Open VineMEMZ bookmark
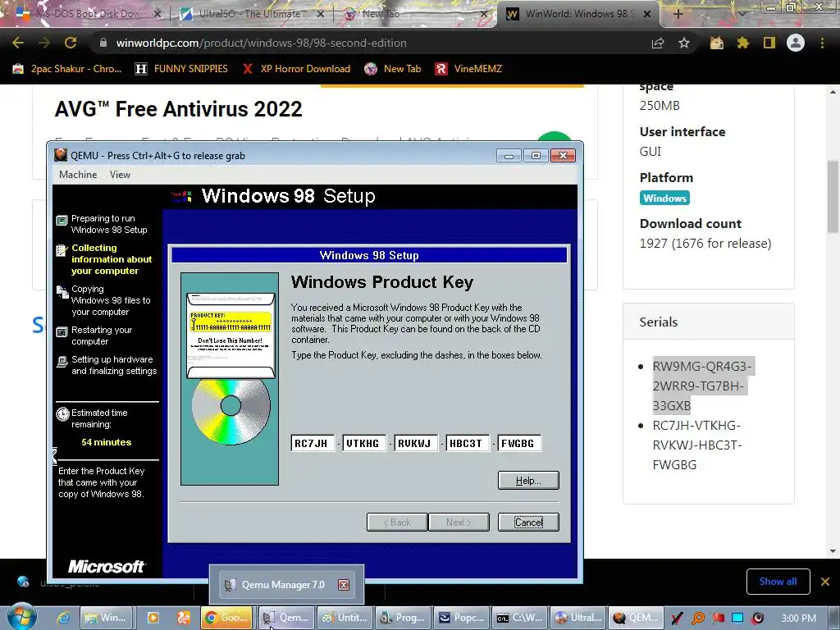840x630 pixels. 468,69
